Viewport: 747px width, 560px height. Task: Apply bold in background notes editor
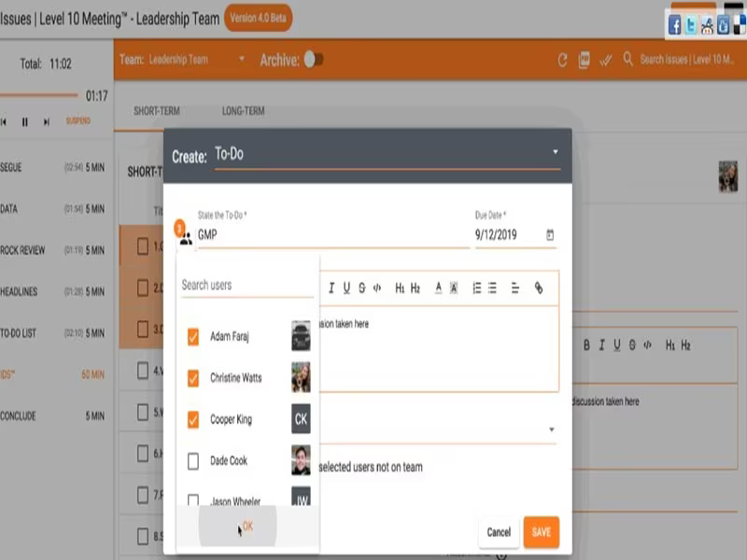pos(586,345)
